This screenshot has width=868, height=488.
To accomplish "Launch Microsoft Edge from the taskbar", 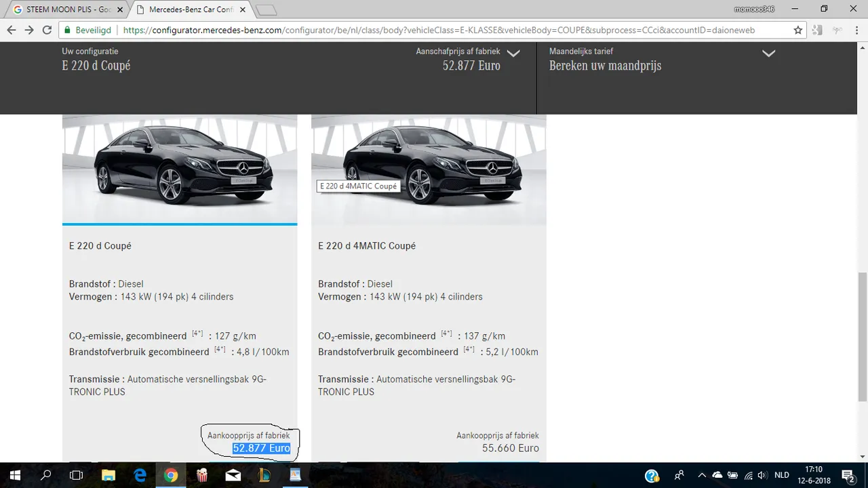I will point(140,475).
